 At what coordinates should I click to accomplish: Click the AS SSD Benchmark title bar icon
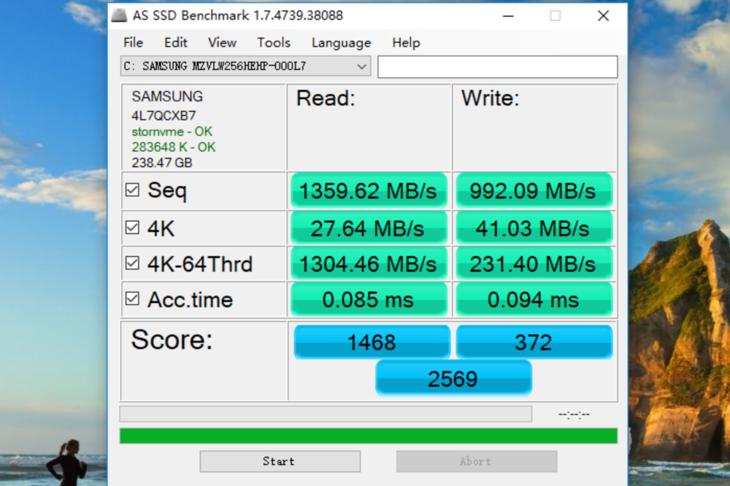click(x=119, y=16)
